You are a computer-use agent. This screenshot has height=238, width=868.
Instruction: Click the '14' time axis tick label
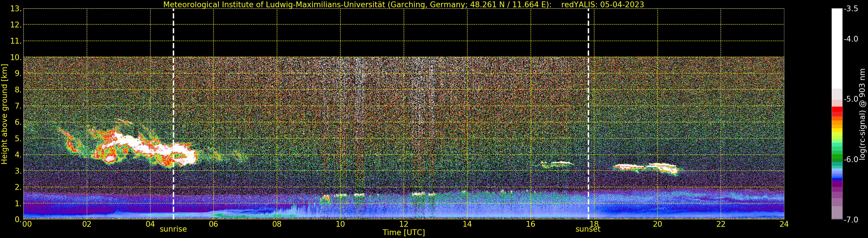point(467,224)
